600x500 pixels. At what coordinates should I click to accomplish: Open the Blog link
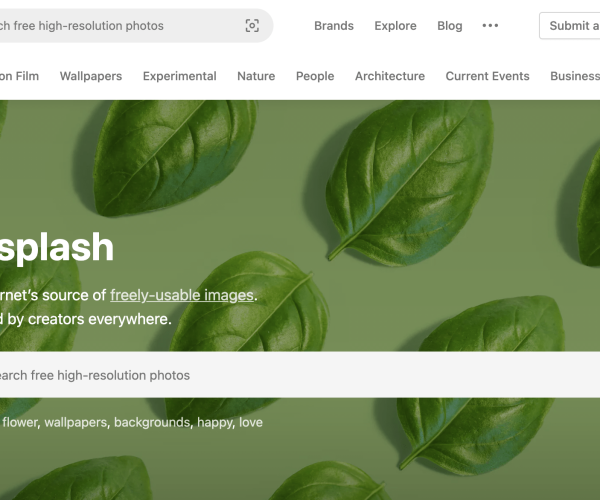click(x=450, y=26)
